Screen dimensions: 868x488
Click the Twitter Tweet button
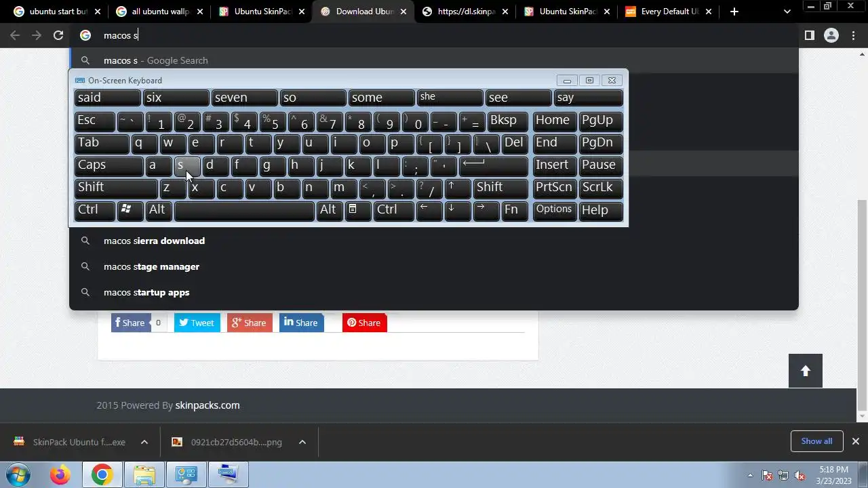click(x=197, y=323)
